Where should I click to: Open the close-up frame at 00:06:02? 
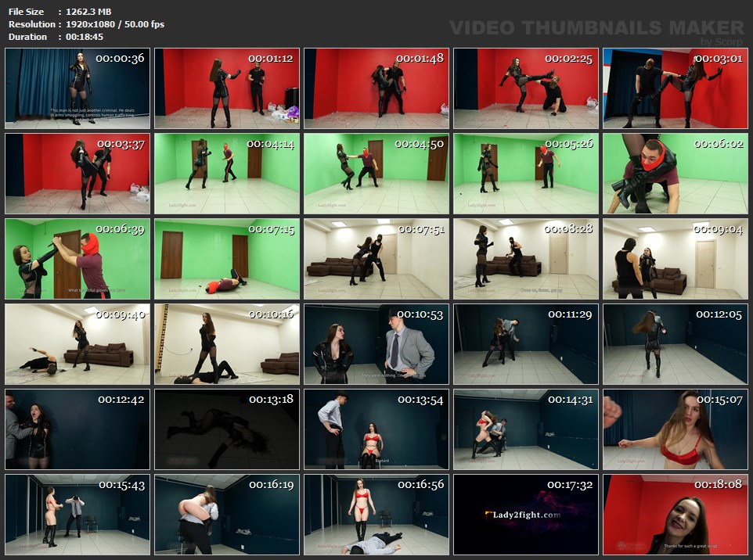click(x=675, y=173)
